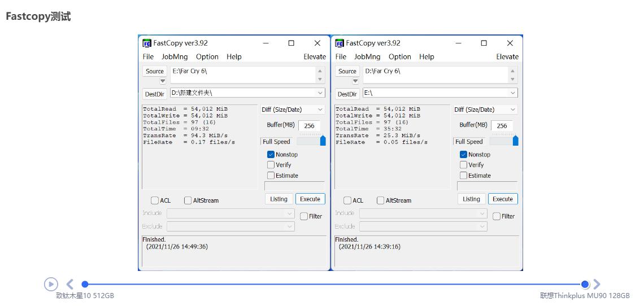
Task: Uncheck Nonstop in the left window
Action: pos(271,155)
